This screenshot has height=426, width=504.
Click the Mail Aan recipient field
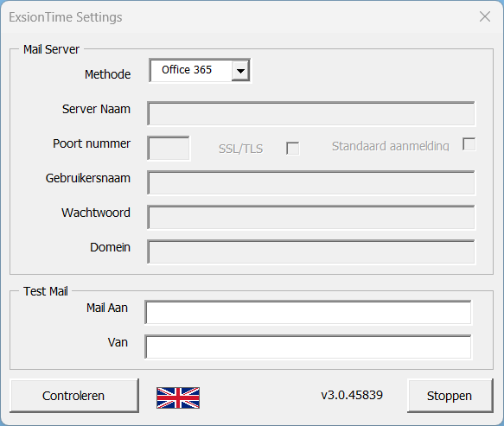[x=309, y=312]
